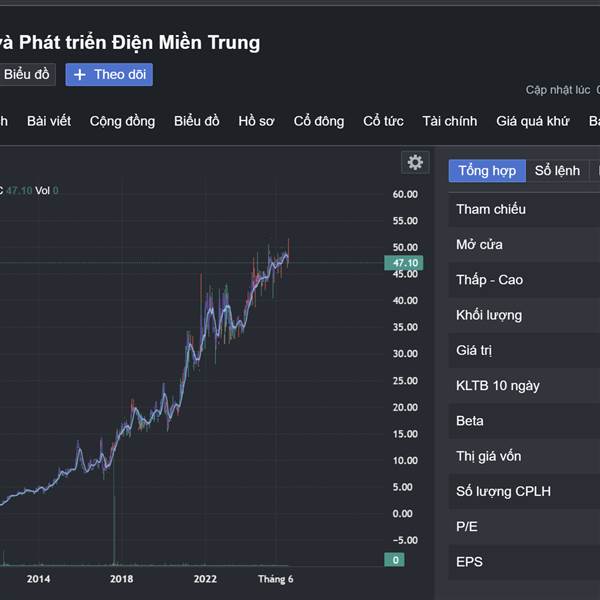Select the Tổng hợp panel tab
The width and height of the screenshot is (600, 600).
pyautogui.click(x=487, y=170)
